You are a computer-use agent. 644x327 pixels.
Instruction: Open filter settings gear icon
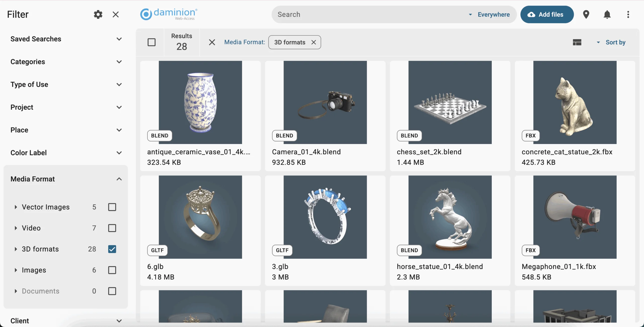tap(98, 15)
